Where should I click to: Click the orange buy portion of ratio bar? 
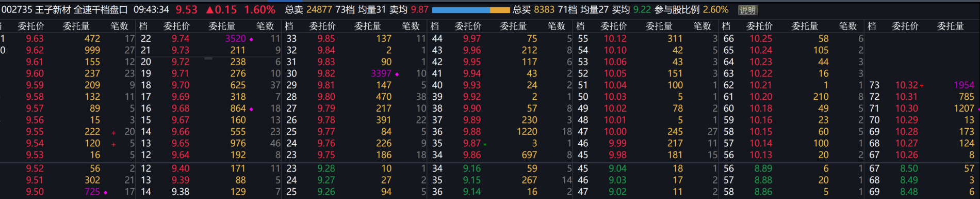500,10
